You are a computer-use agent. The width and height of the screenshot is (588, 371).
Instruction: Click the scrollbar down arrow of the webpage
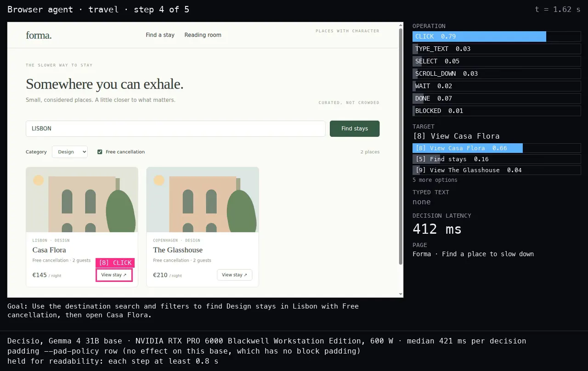pyautogui.click(x=401, y=294)
